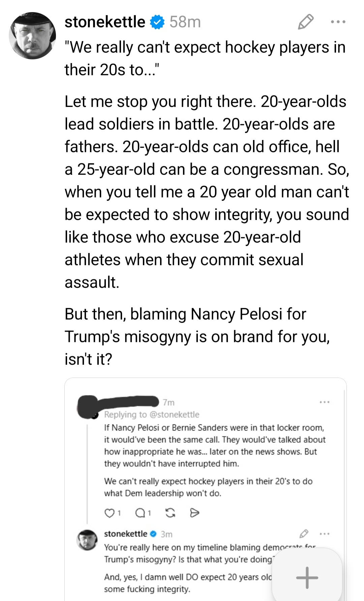The image size is (364, 601).
Task: Tap the stonekettle username in post header
Action: (x=105, y=22)
